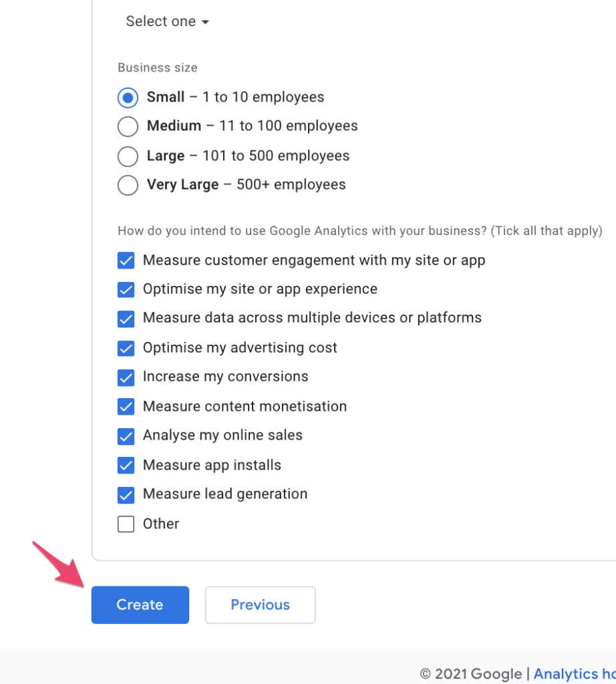Select Small 1 to 10 employees radio

pos(128,98)
